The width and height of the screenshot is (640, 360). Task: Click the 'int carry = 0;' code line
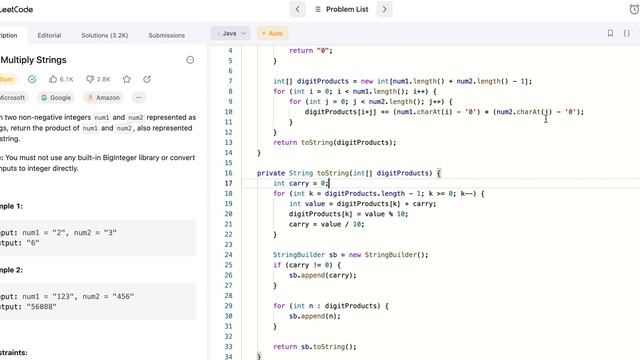(x=300, y=183)
